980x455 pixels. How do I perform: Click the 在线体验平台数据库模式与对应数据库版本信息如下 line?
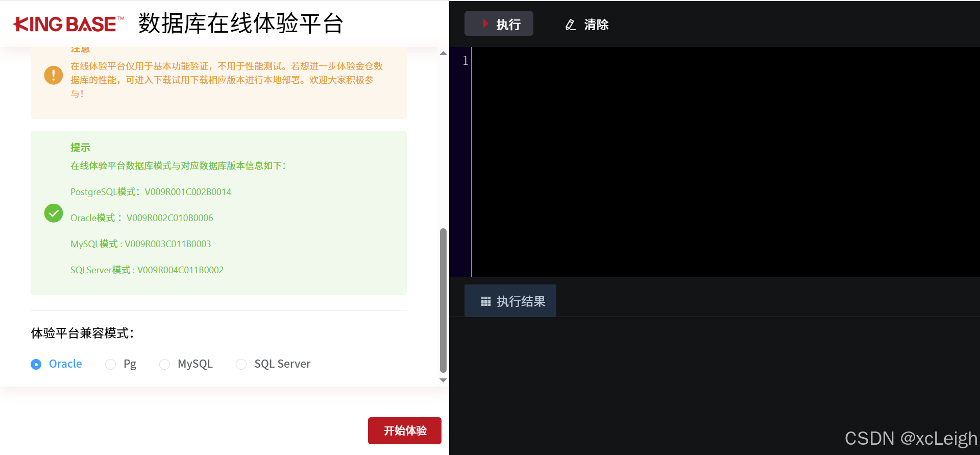tap(178, 165)
